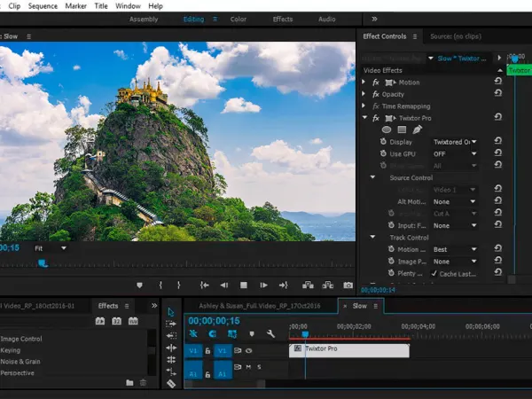Switch to the Color workspace tab
Viewport: 532px width, 399px height.
[x=239, y=19]
